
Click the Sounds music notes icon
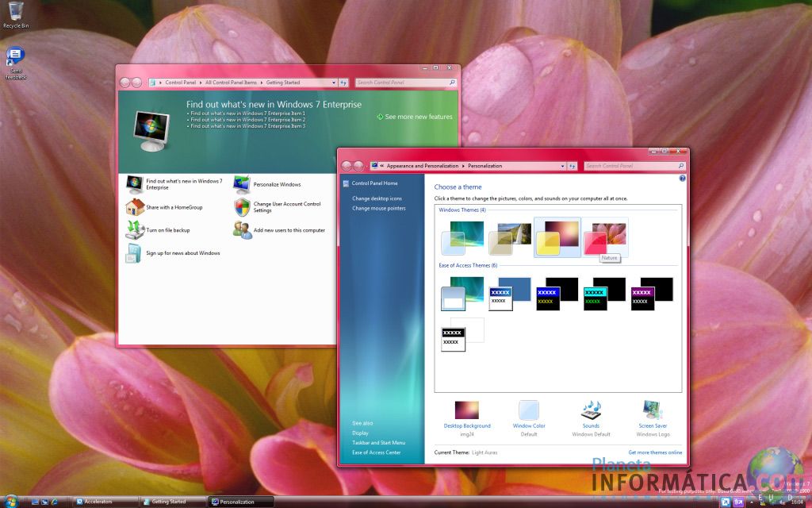(x=591, y=410)
